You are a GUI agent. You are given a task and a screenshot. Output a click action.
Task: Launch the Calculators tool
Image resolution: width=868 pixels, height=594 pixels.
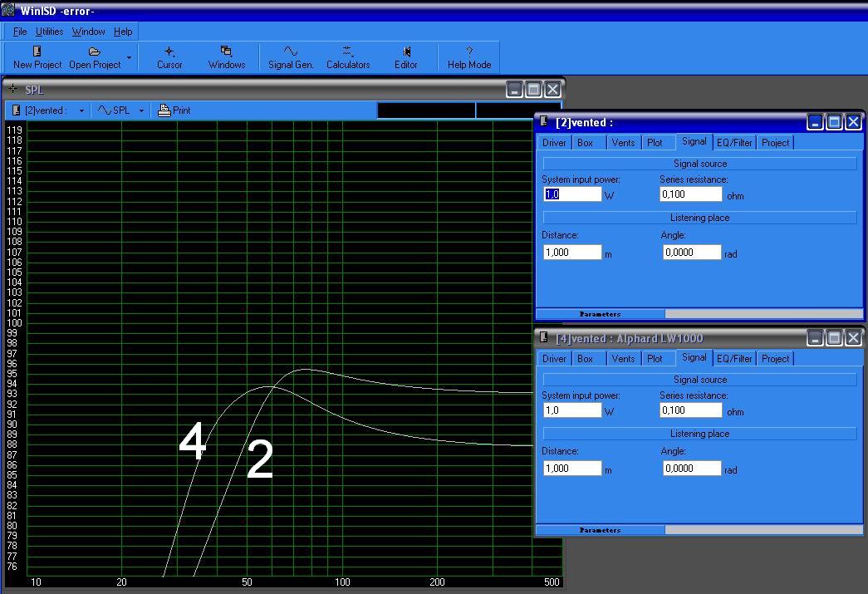point(347,56)
